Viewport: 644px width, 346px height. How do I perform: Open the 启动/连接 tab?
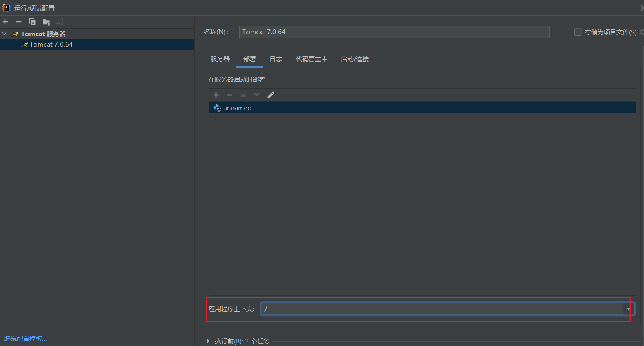pyautogui.click(x=354, y=59)
